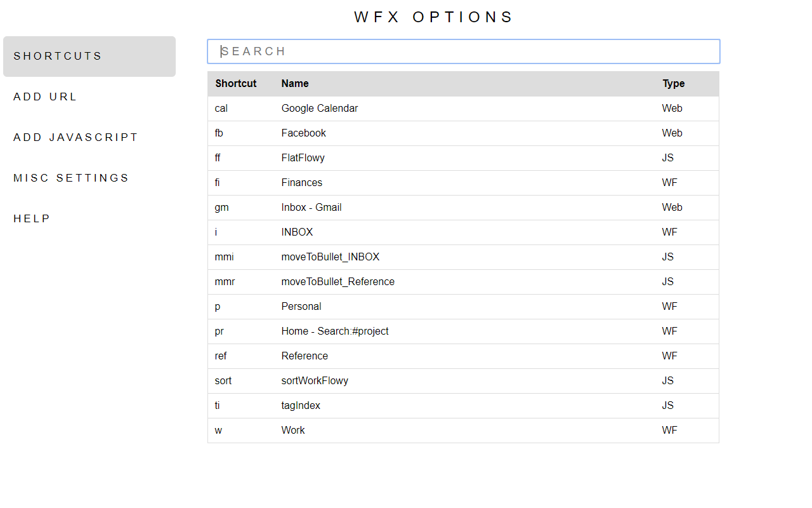Click the Name column header
This screenshot has height=508, width=812.
coord(295,84)
